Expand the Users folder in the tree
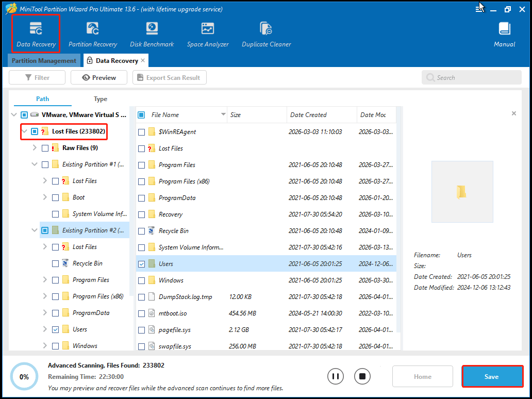 (x=45, y=329)
